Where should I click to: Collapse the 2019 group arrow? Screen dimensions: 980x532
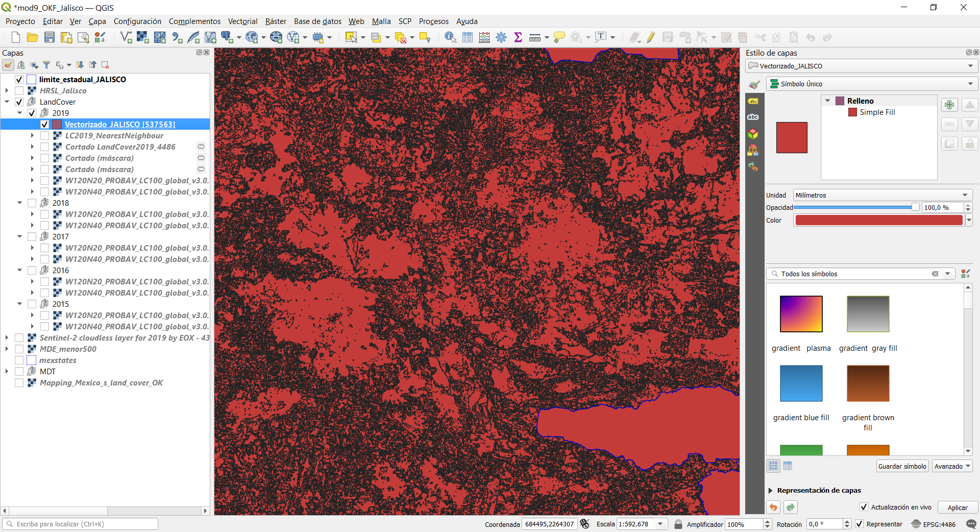tap(19, 113)
